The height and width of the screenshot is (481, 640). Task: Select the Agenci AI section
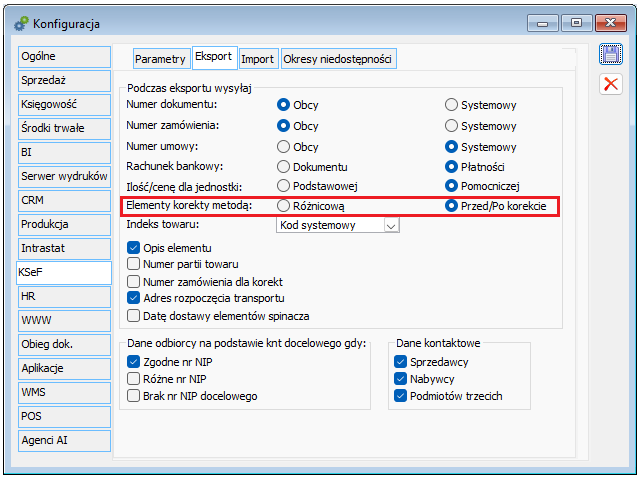[64, 441]
